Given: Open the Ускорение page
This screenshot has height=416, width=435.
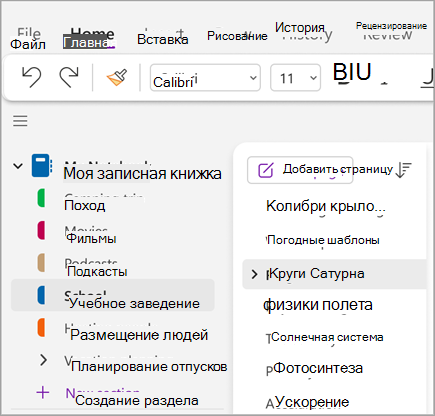Looking at the screenshot, I should pyautogui.click(x=312, y=402).
